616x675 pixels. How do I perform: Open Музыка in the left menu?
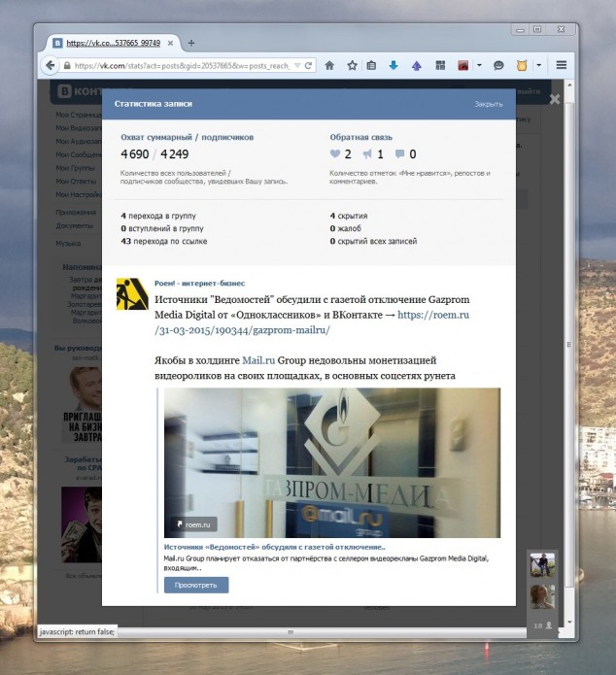(68, 243)
